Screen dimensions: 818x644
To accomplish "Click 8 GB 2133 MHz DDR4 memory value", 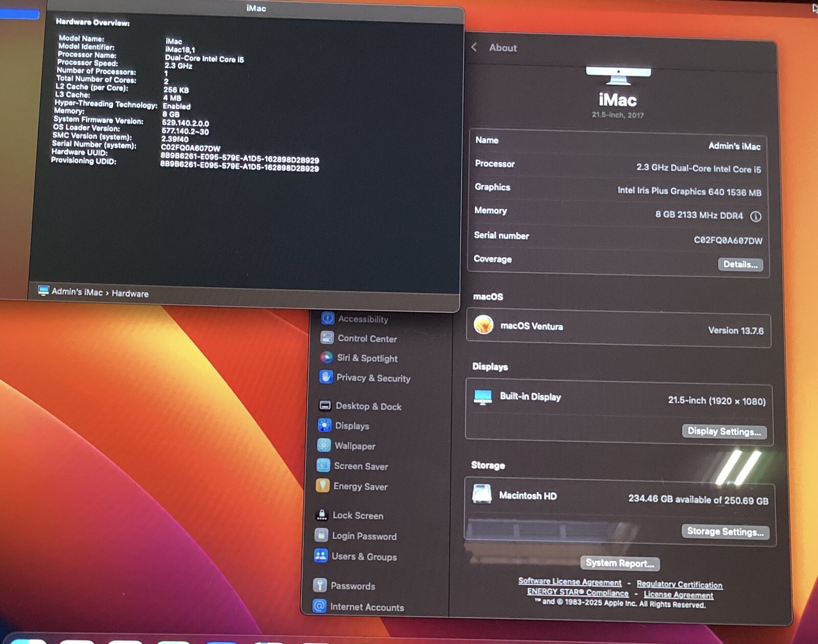I will 699,215.
